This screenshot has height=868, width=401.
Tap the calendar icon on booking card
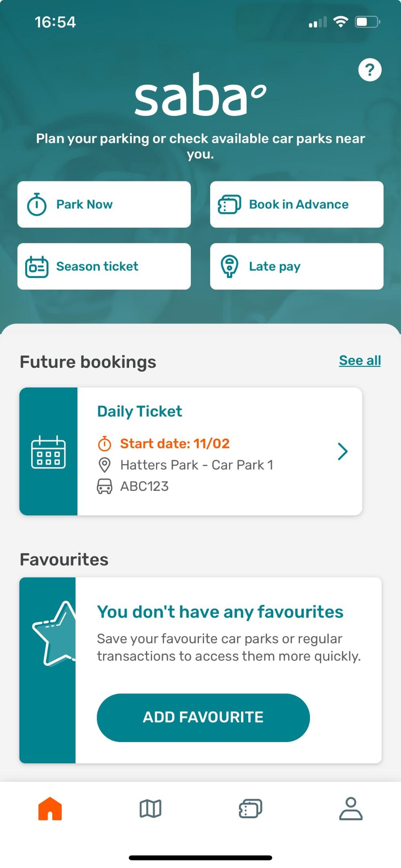[49, 452]
